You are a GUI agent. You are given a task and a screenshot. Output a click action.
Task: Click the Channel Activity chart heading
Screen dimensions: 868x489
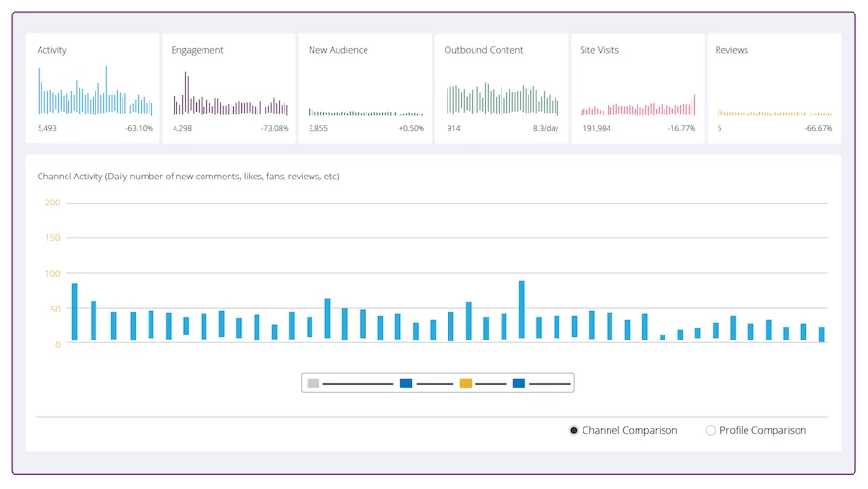point(188,177)
